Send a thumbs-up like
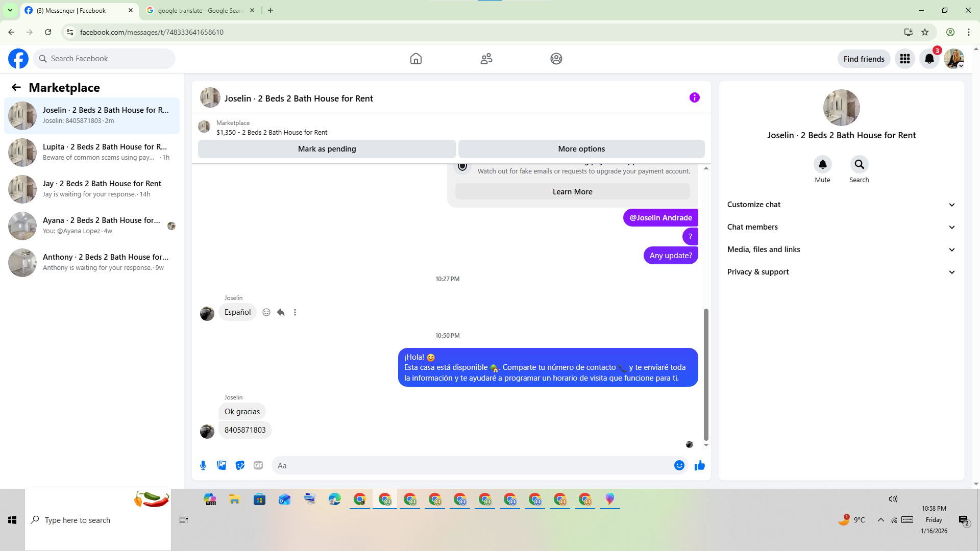Image resolution: width=980 pixels, height=551 pixels. click(700, 465)
